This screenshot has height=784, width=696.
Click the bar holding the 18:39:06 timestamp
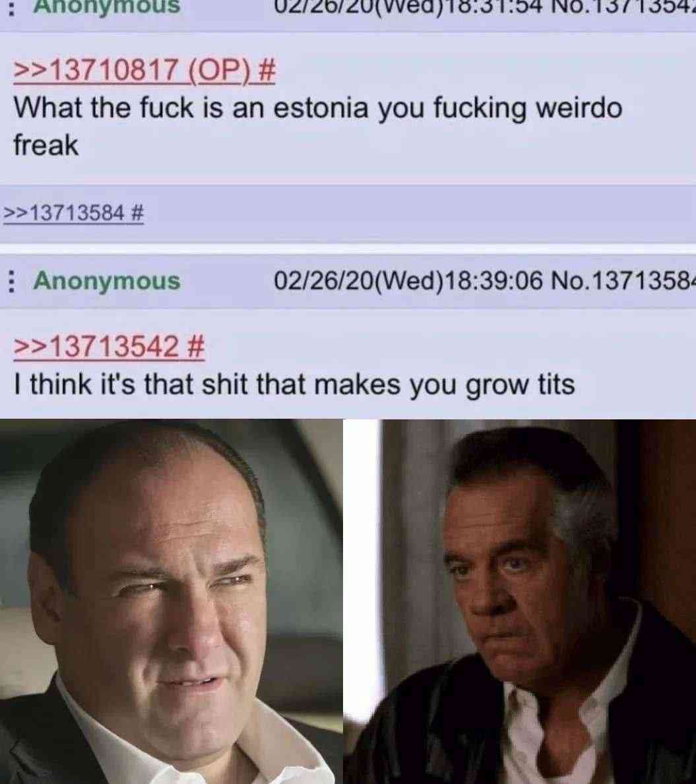coord(348,281)
